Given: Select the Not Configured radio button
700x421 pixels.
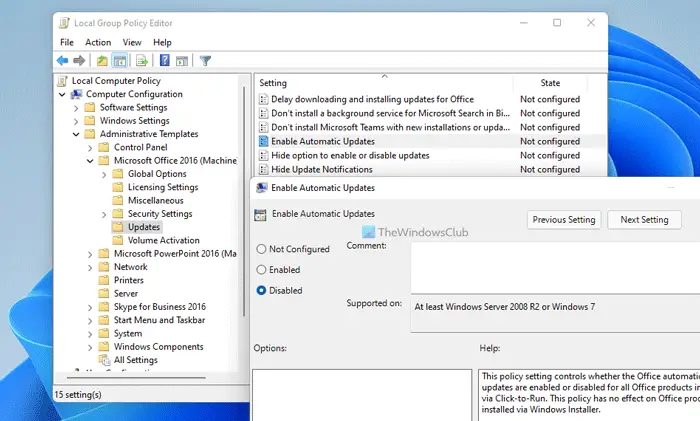Looking at the screenshot, I should tap(263, 249).
